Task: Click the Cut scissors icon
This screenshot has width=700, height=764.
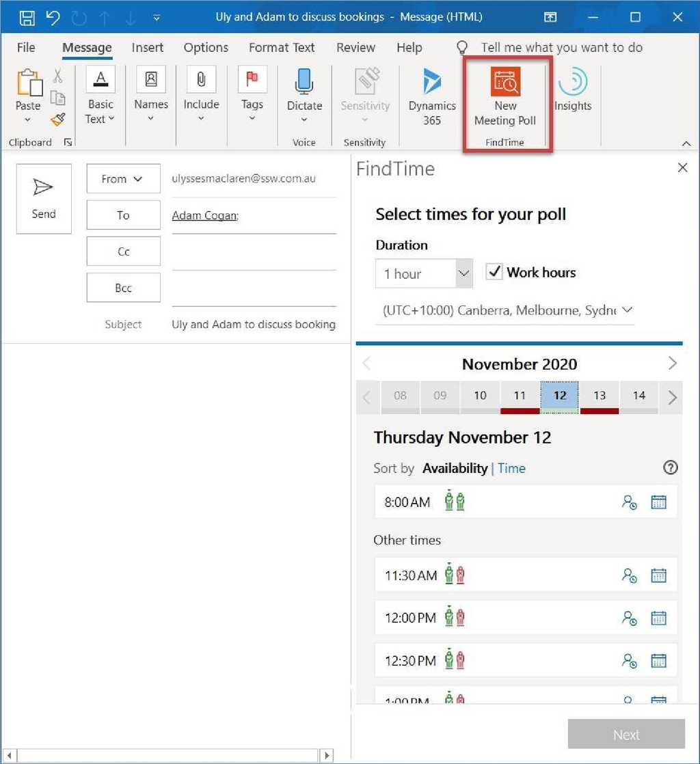Action: 58,75
